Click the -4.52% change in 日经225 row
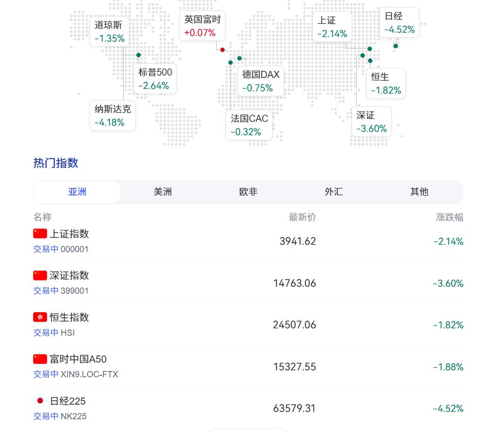The width and height of the screenshot is (504, 432). pyautogui.click(x=448, y=408)
